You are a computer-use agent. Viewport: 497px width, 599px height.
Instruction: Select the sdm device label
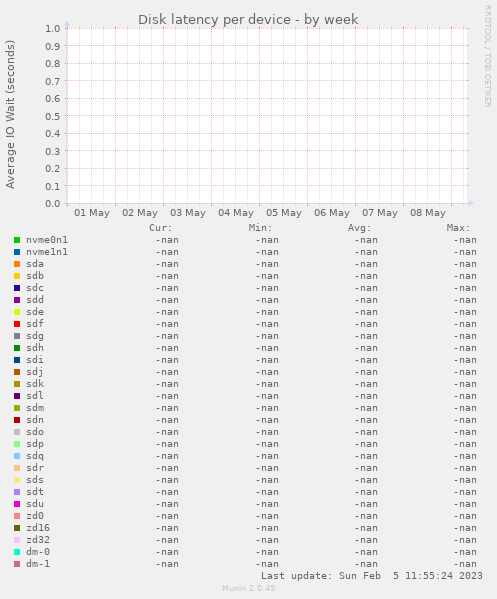(x=35, y=408)
